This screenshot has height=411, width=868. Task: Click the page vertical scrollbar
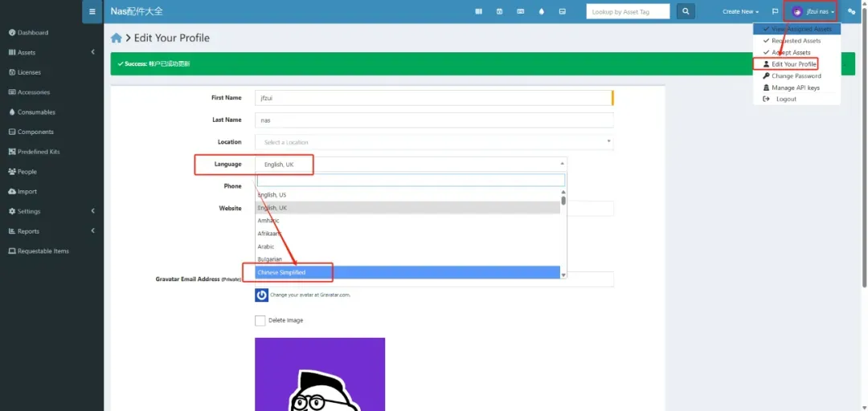point(864,147)
